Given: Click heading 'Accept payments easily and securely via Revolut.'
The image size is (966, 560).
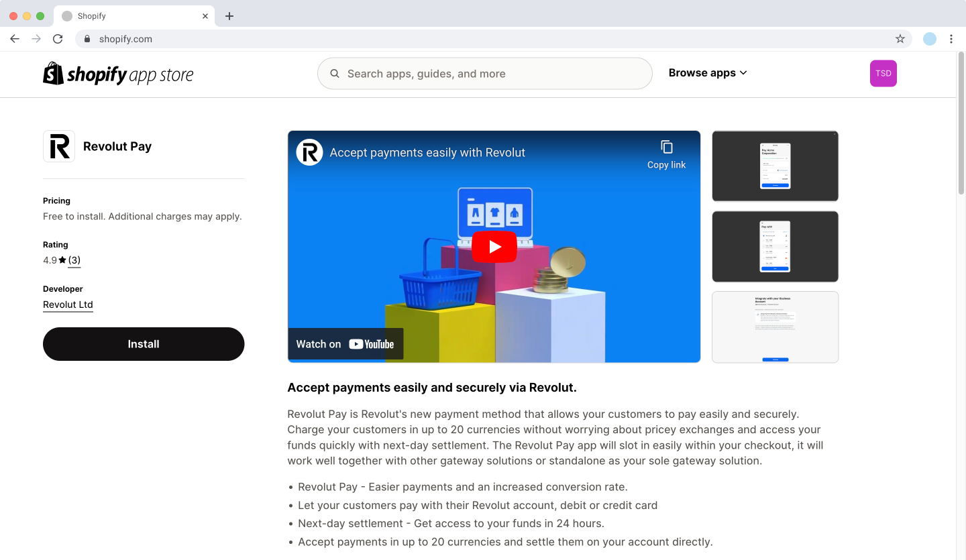Looking at the screenshot, I should pos(432,388).
